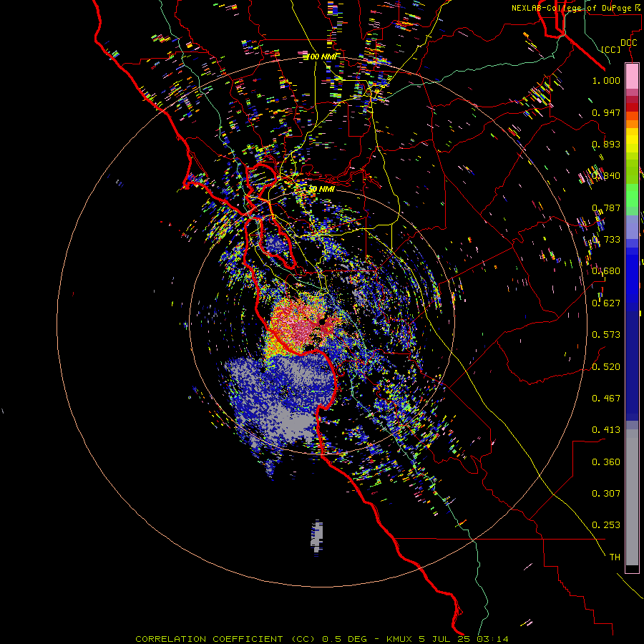Select the 0.520 scale value
Image resolution: width=644 pixels, height=644 pixels.
click(x=606, y=367)
